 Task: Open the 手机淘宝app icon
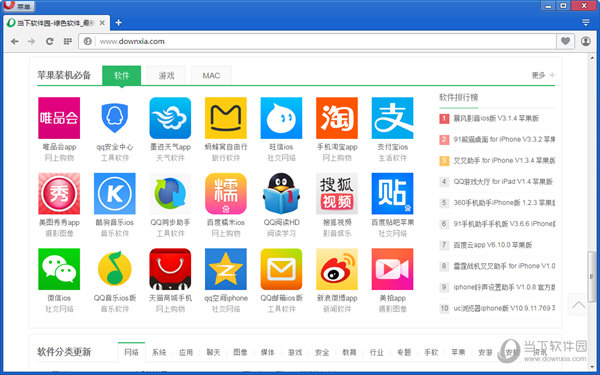[337, 118]
